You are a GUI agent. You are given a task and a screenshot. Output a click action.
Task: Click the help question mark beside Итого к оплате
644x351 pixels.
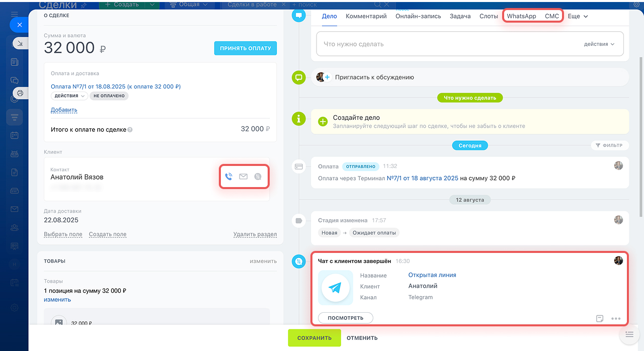click(130, 130)
